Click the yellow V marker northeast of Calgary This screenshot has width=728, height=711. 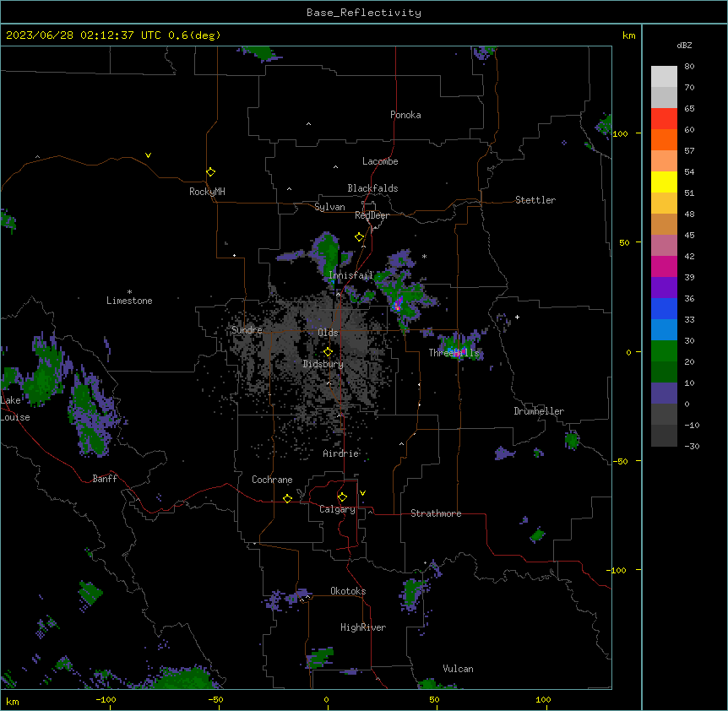[x=362, y=493]
